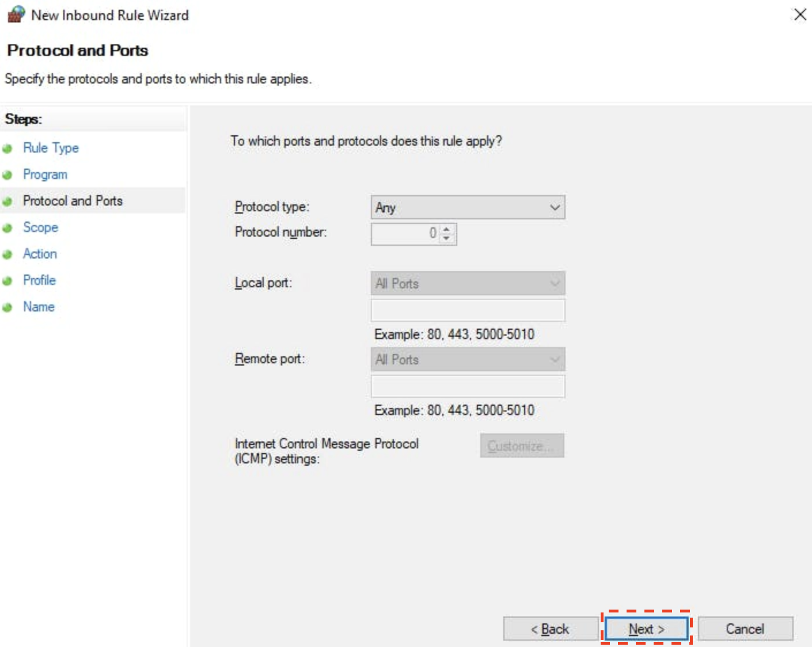Click green bullet beside Scope
This screenshot has height=647, width=812.
click(x=7, y=228)
